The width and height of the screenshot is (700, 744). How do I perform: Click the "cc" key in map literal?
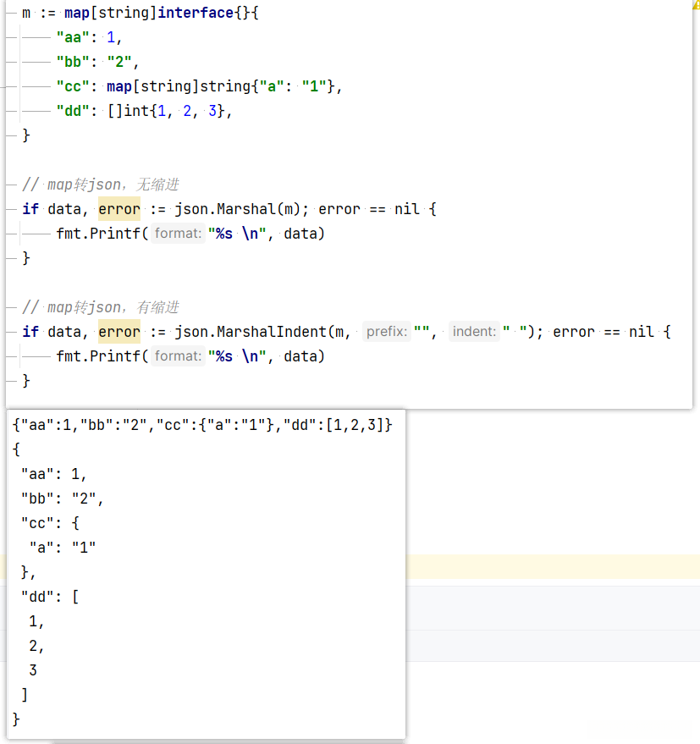[x=73, y=86]
